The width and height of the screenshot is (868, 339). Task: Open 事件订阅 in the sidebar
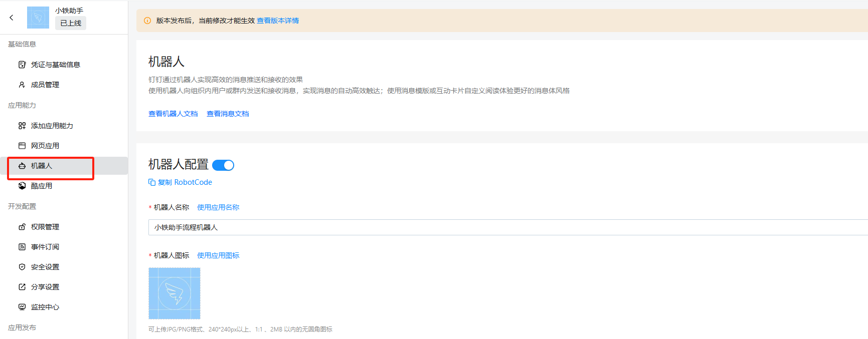pyautogui.click(x=45, y=247)
